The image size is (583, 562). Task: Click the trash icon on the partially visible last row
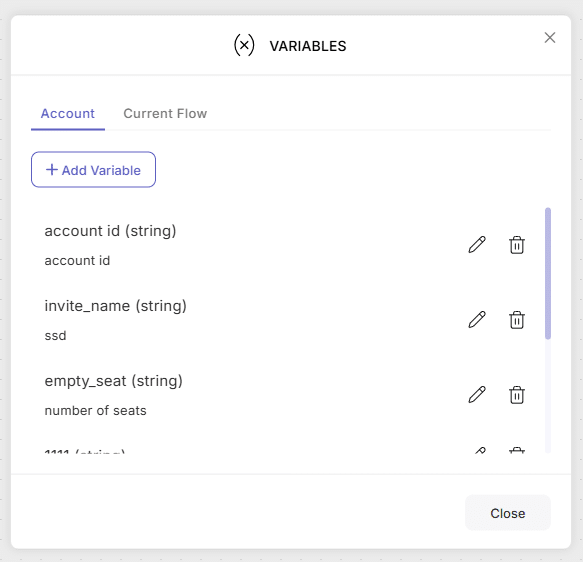(x=516, y=450)
